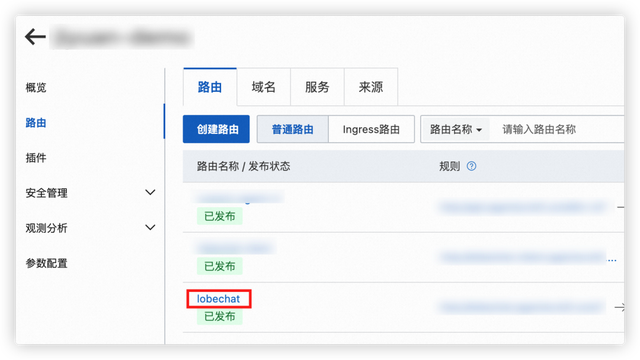This screenshot has height=360, width=640.
Task: Open 参数配置 in the sidebar
Action: 47,263
